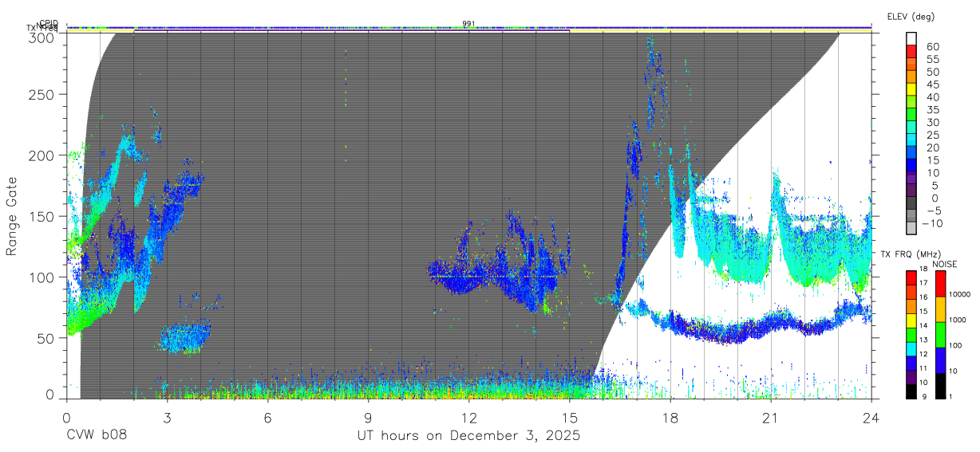Click the ELEV legend label 40

pyautogui.click(x=932, y=96)
